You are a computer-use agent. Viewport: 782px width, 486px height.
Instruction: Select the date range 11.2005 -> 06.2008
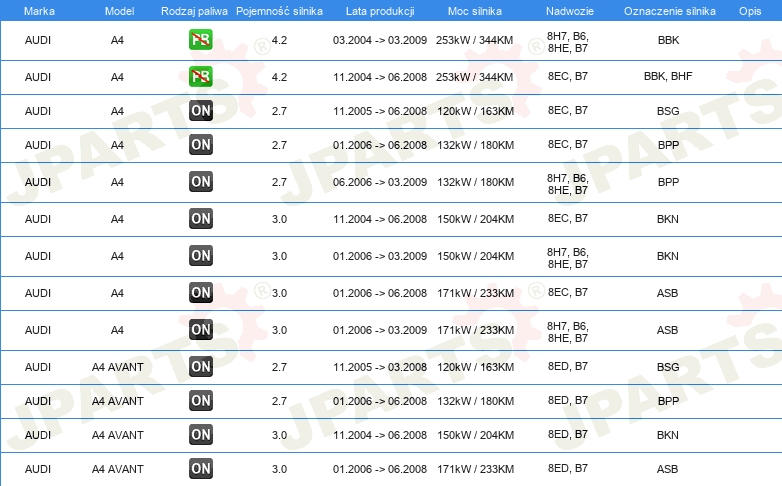380,111
